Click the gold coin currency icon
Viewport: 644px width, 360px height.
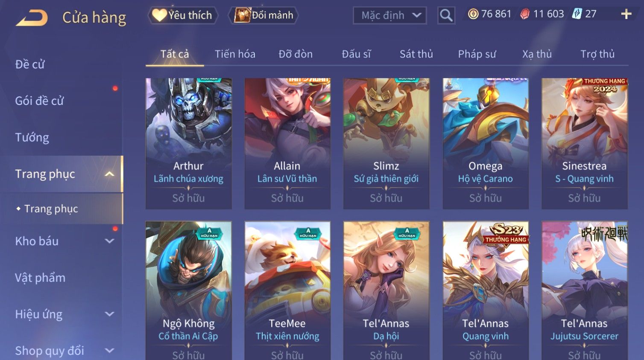click(x=473, y=14)
